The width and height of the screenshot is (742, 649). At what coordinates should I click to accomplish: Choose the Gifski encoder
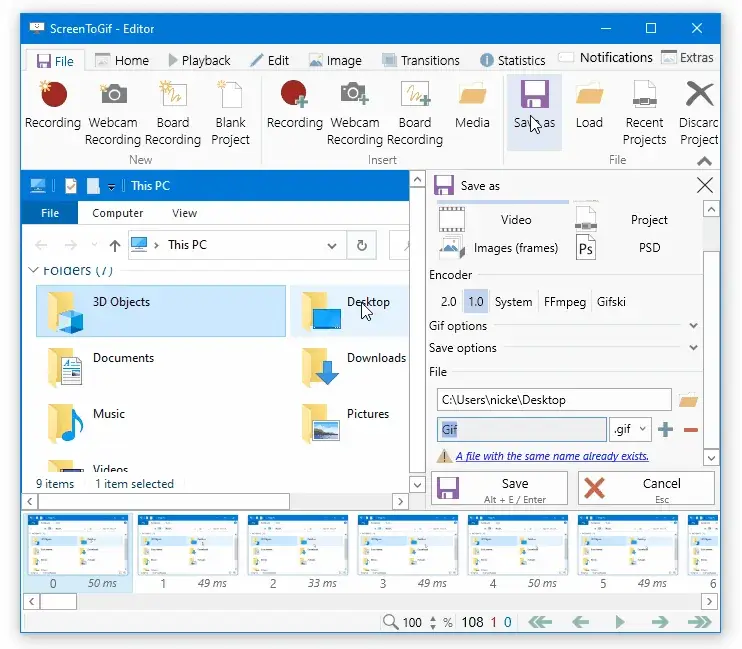611,302
